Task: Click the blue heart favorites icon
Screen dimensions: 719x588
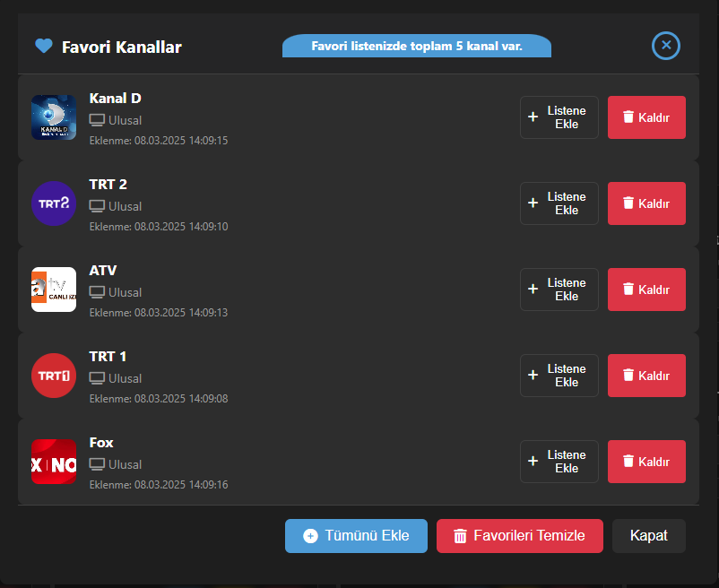Action: (44, 46)
